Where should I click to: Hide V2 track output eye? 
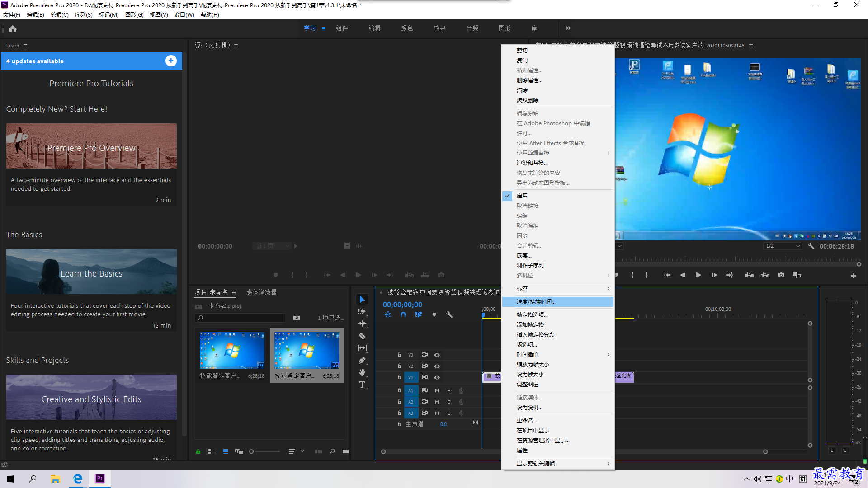pyautogui.click(x=437, y=366)
